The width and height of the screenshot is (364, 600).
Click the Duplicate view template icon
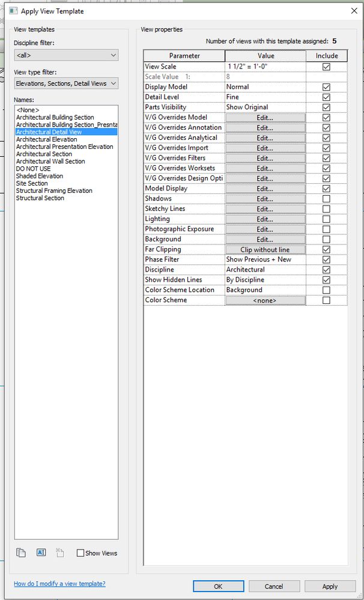20,553
